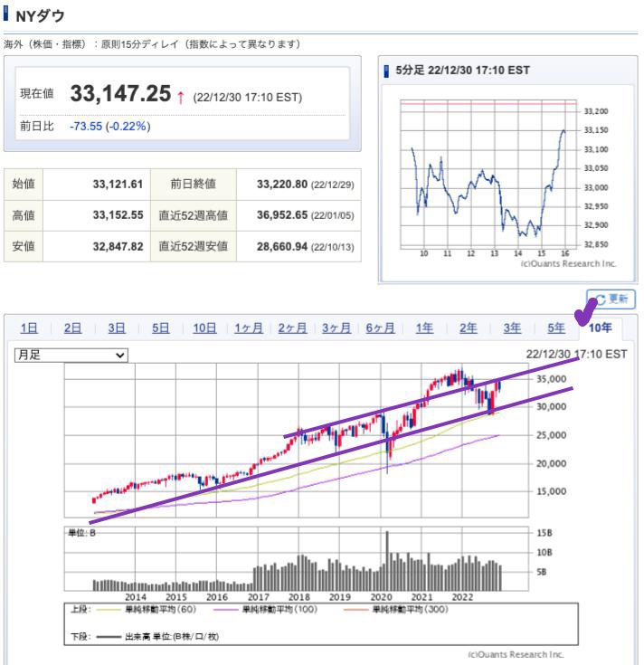Open the 2ヶ月 chart range

pyautogui.click(x=292, y=328)
